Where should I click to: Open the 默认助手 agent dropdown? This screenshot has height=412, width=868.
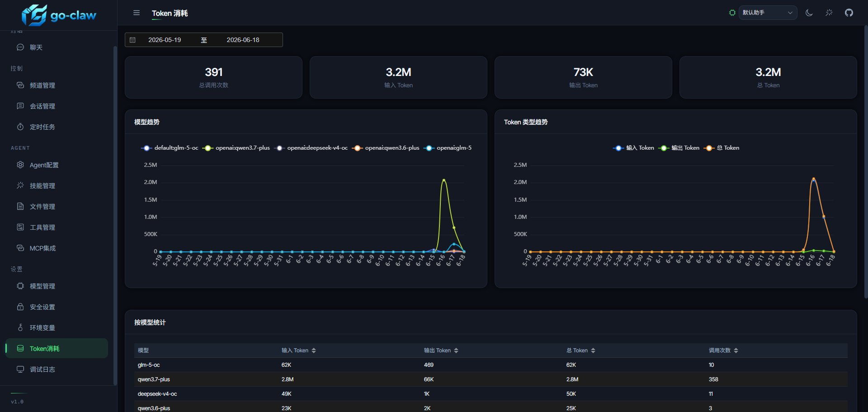(768, 13)
